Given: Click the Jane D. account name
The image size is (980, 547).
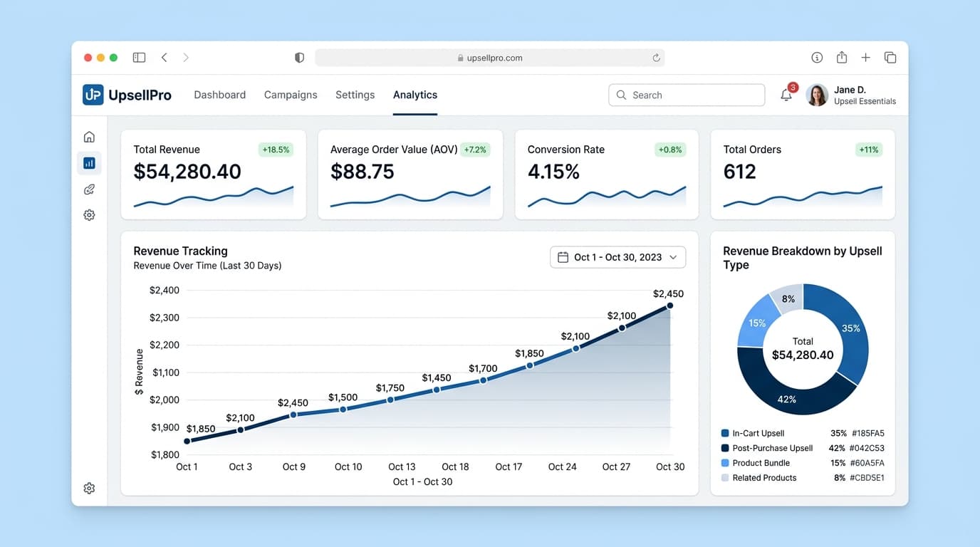Looking at the screenshot, I should [x=850, y=90].
